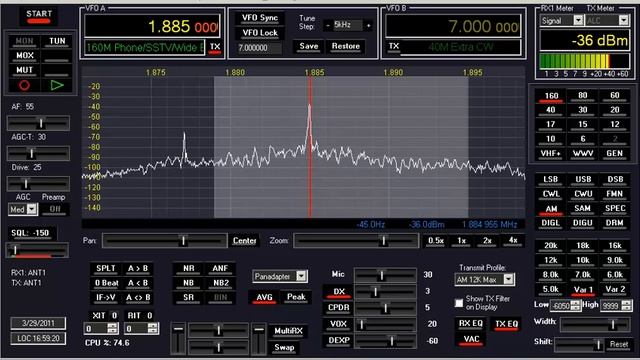Open the AGC Med dropdown
Image resolution: width=640 pixels, height=360 pixels.
(32, 209)
